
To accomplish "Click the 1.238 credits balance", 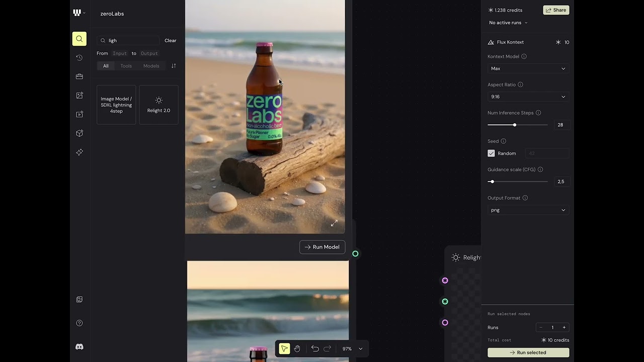I will coord(505,10).
